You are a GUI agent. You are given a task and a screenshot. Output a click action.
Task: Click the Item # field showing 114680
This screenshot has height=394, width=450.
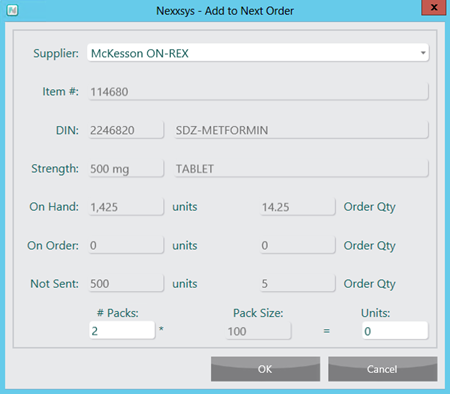[258, 92]
